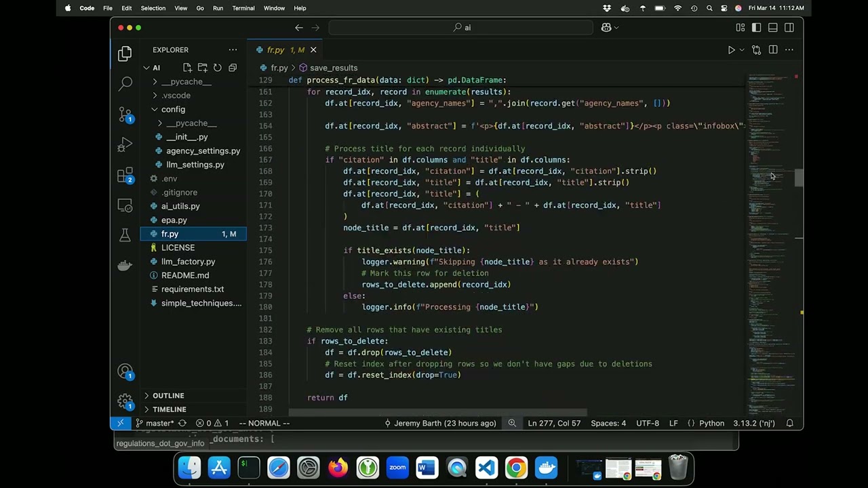The height and width of the screenshot is (488, 868).
Task: Change encoding via UTF-8 indicator
Action: [x=648, y=423]
